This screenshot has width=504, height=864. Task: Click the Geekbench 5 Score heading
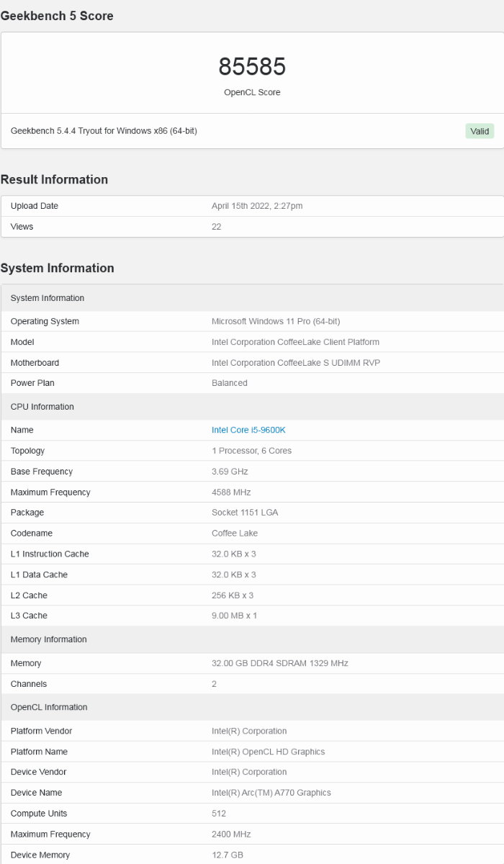tap(57, 16)
